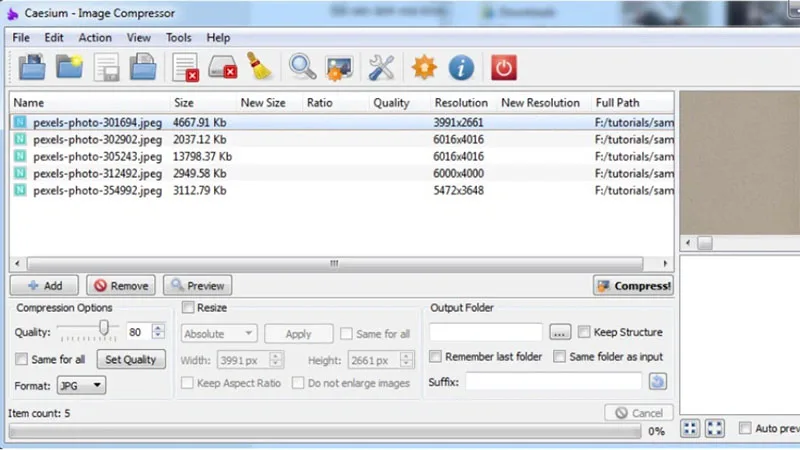Image resolution: width=800 pixels, height=450 pixels.
Task: Click the Apply resize button
Action: (298, 334)
